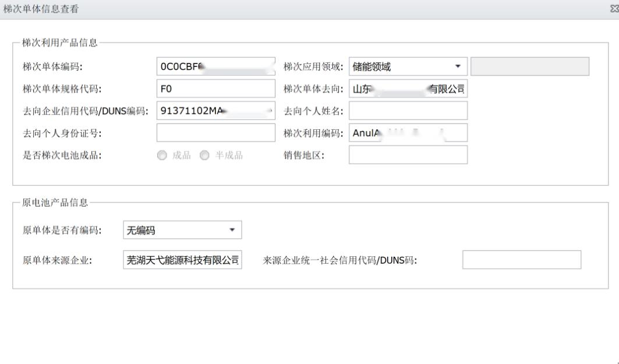Screen dimensions: 619x364
Task: Click the 原单体来源企业 field with 芜湖天弋能源科技有限公司
Action: (x=182, y=260)
